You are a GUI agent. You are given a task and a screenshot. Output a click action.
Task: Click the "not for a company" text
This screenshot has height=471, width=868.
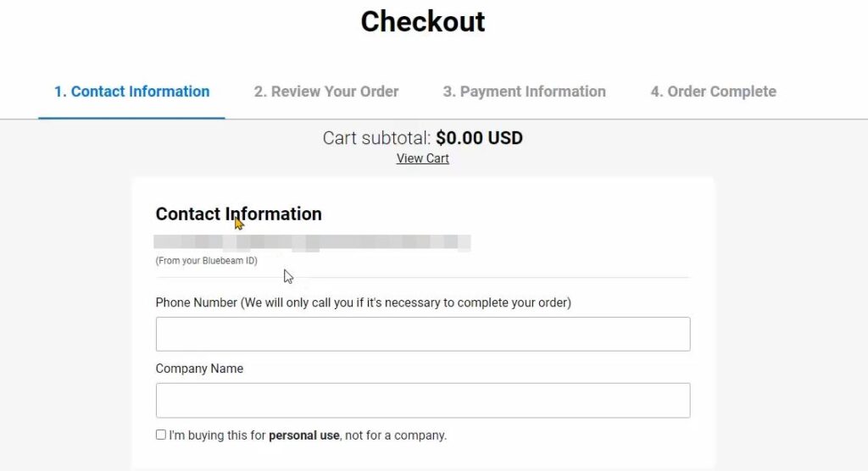(395, 435)
